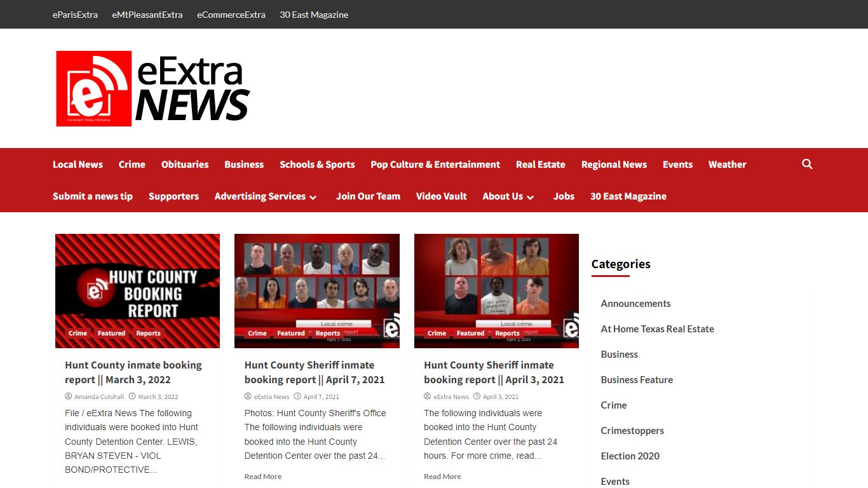Click author icon beside Amanda Cutshall
Image resolution: width=868 pixels, height=488 pixels.
(69, 396)
